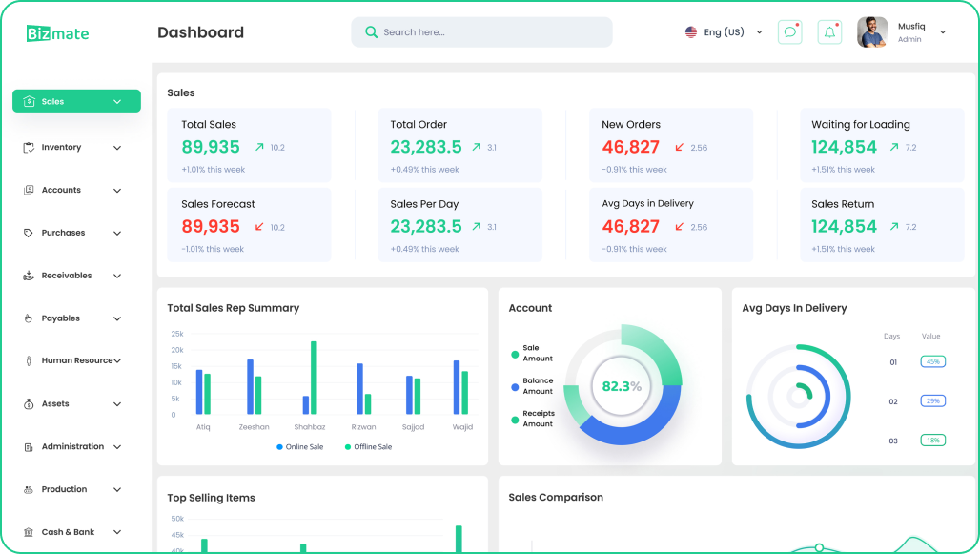The height and width of the screenshot is (554, 980).
Task: Click the Assets money bag icon
Action: pos(29,404)
